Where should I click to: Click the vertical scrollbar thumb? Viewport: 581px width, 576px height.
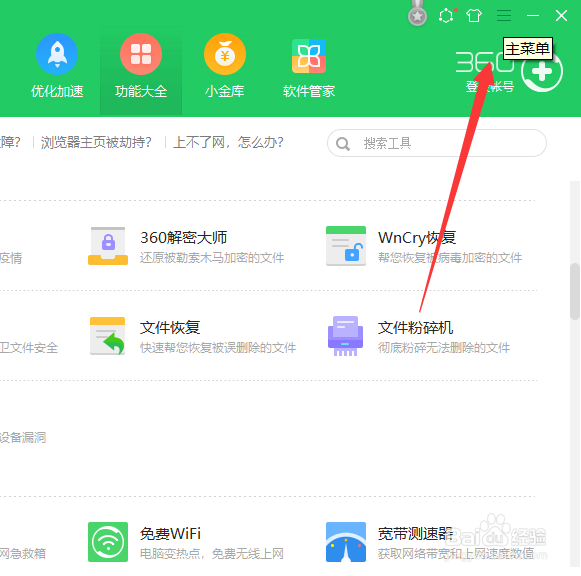click(x=575, y=291)
